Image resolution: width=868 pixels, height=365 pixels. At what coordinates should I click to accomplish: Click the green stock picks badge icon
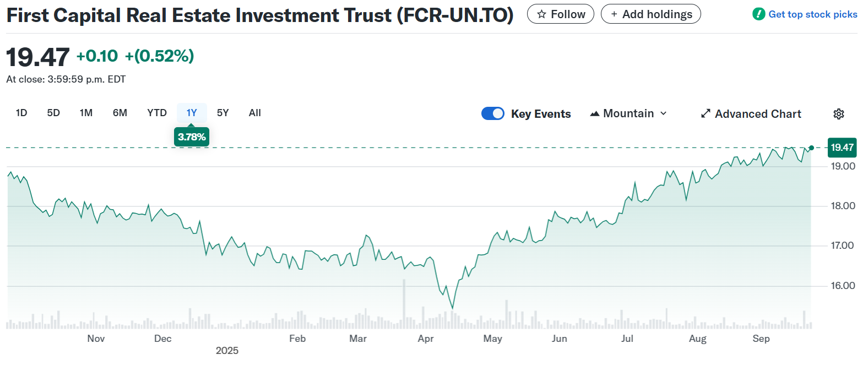[758, 14]
